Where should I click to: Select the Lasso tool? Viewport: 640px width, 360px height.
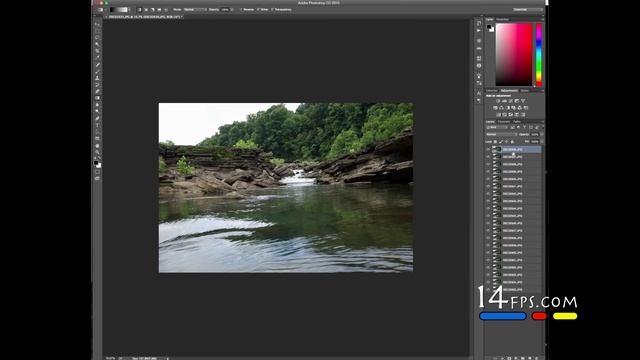tap(97, 38)
